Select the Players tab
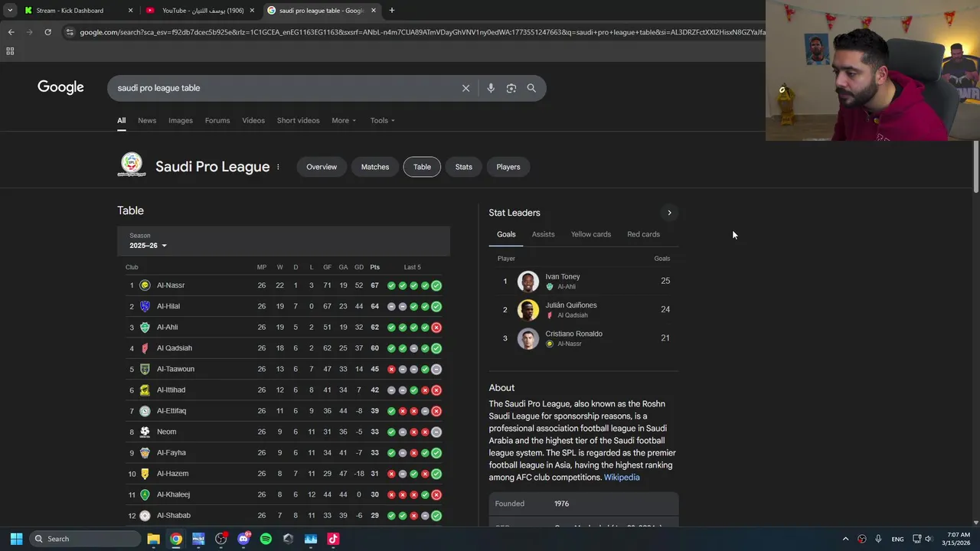 [x=508, y=167]
